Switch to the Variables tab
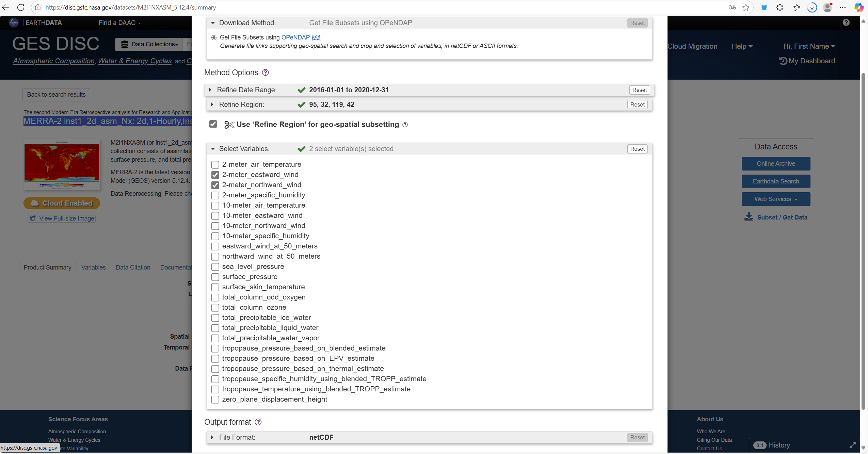 coord(93,267)
